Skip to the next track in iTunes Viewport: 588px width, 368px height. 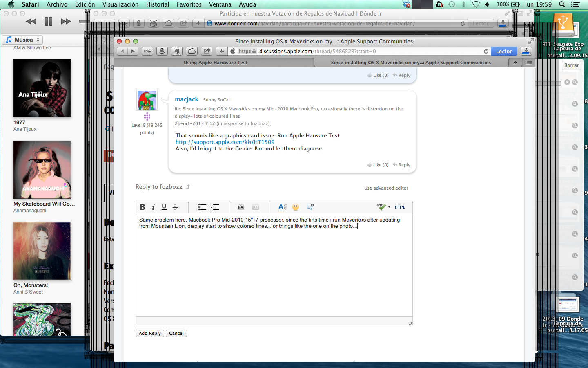click(x=66, y=21)
